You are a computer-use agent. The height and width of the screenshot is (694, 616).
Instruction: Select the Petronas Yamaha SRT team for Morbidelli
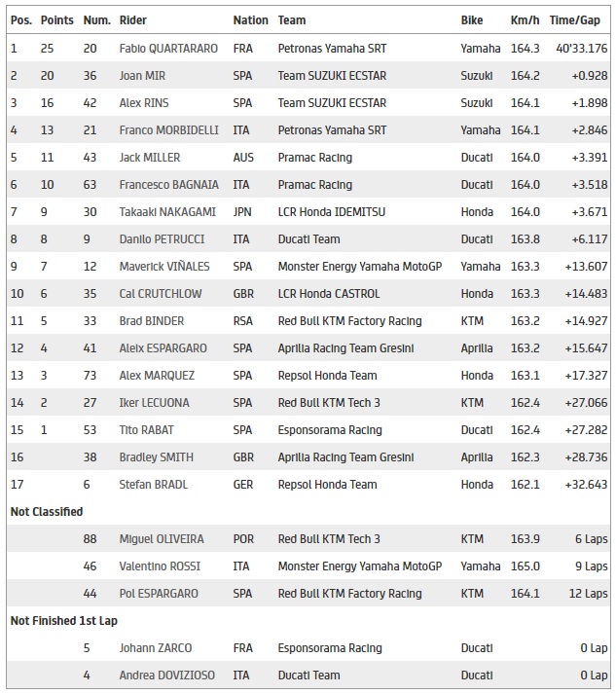click(x=332, y=129)
